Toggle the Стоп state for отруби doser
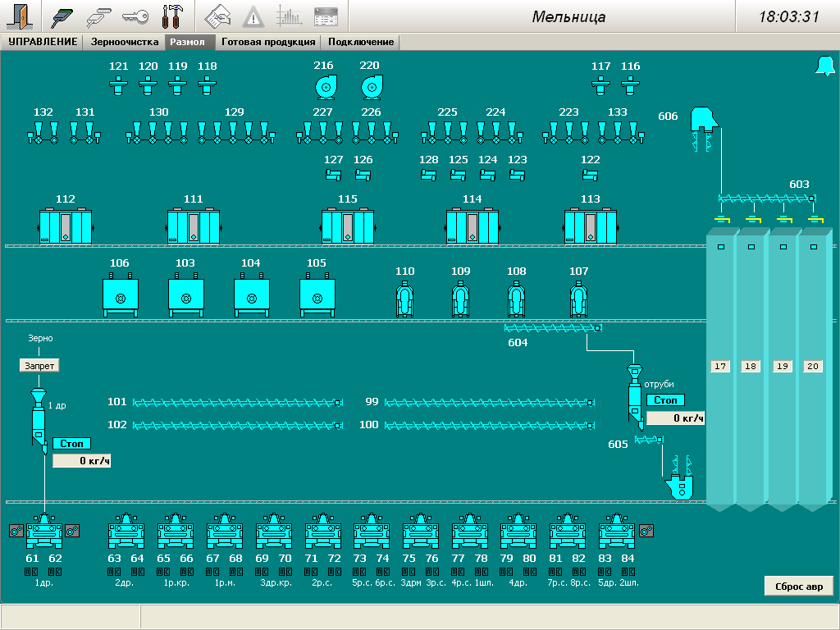The image size is (840, 630). point(665,400)
